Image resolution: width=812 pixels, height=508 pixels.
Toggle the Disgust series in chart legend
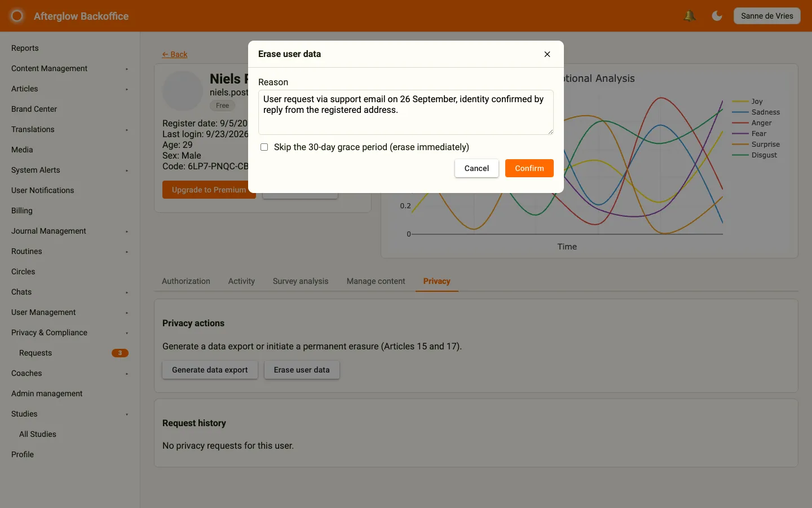(754, 155)
